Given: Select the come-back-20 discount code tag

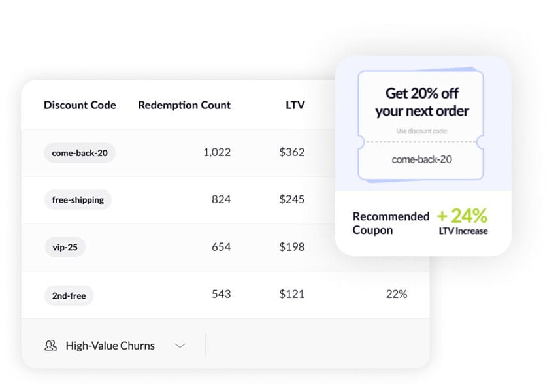Looking at the screenshot, I should [80, 153].
